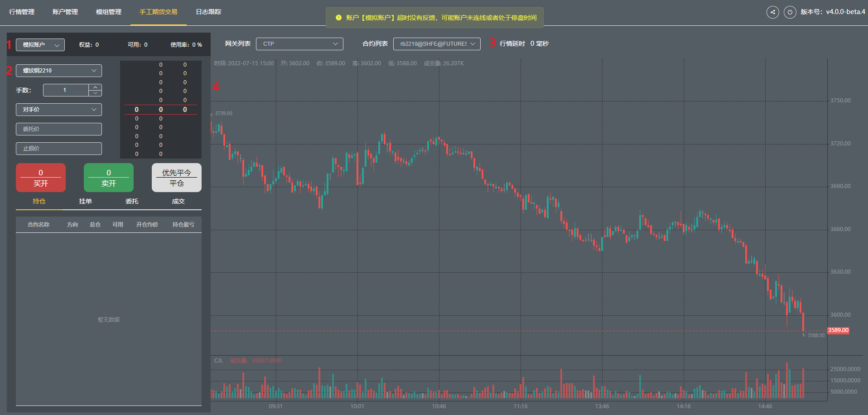The height and width of the screenshot is (415, 868).
Task: Open the 对手价 price type dropdown
Action: point(59,110)
